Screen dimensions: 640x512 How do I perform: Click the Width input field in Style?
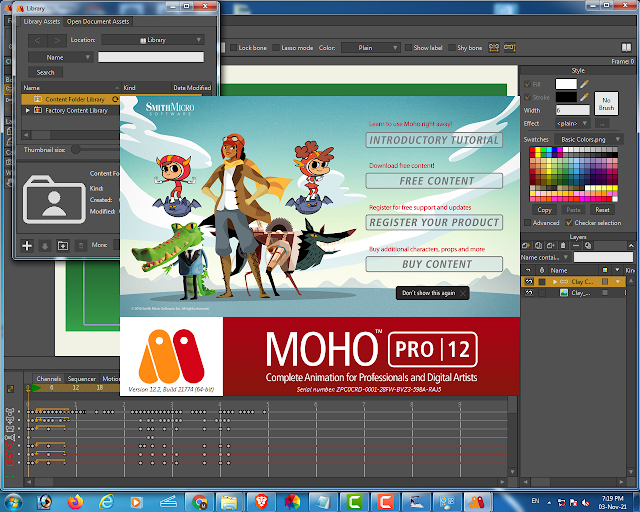[573, 110]
